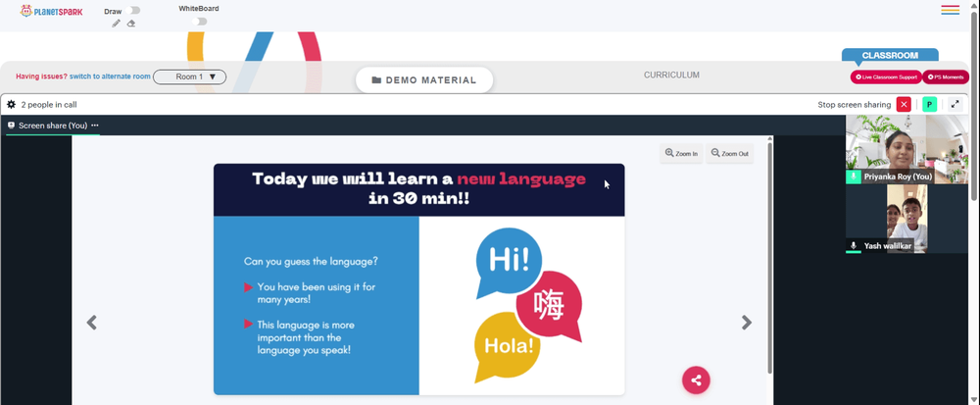Click 'Can you guess the language?' text
Screen dimensions: 980x405
311,261
